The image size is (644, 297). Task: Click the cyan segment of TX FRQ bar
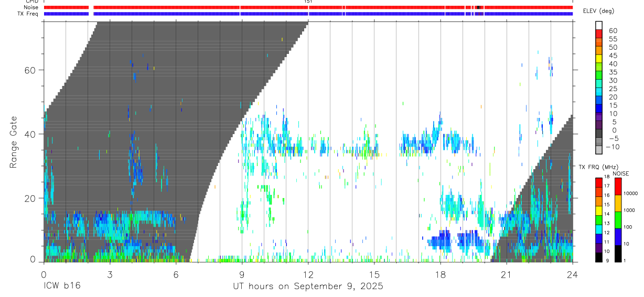click(x=599, y=228)
